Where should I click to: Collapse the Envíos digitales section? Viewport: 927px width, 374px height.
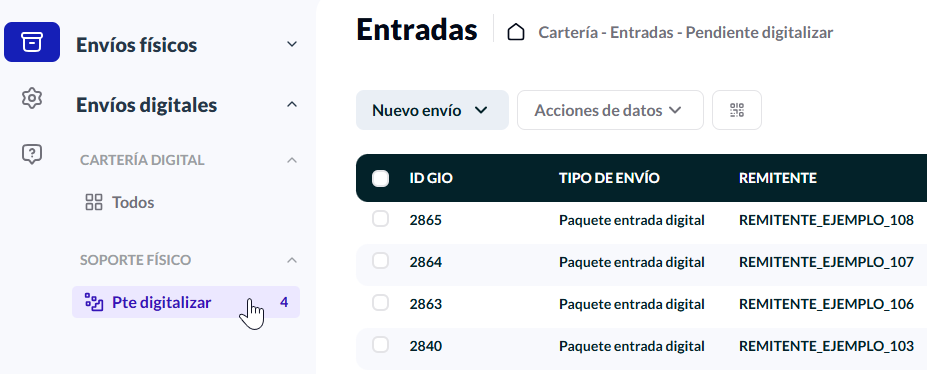click(292, 105)
